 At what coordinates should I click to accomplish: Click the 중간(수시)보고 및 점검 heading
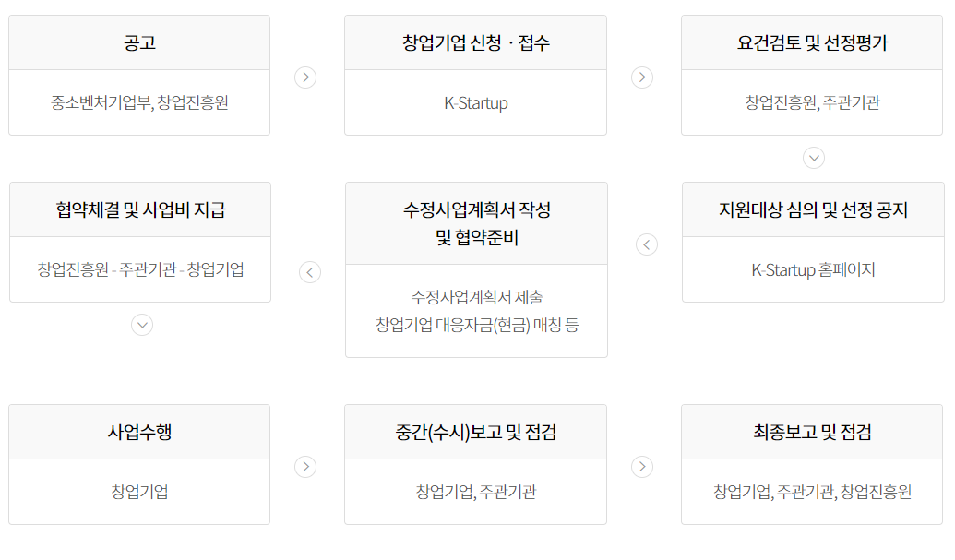click(476, 432)
